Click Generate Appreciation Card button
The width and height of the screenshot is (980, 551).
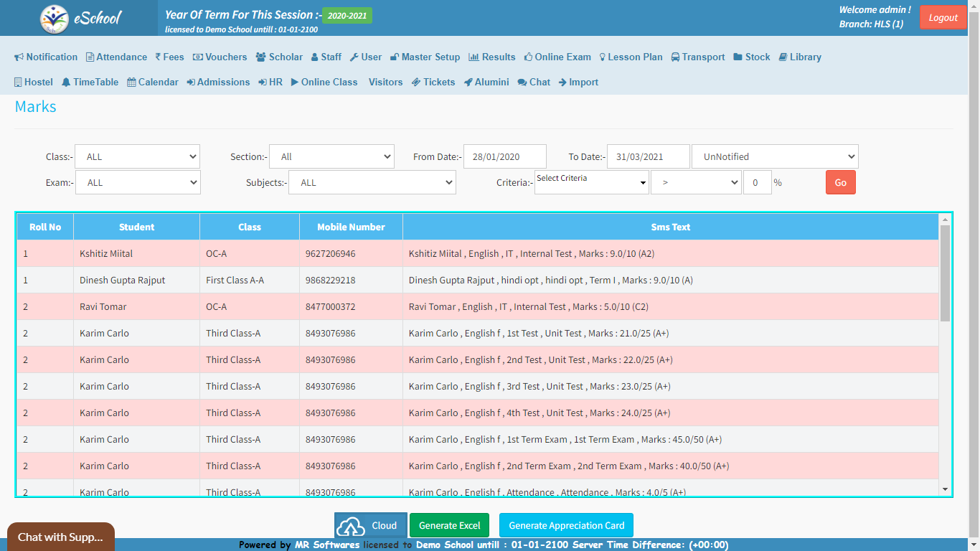click(x=566, y=525)
